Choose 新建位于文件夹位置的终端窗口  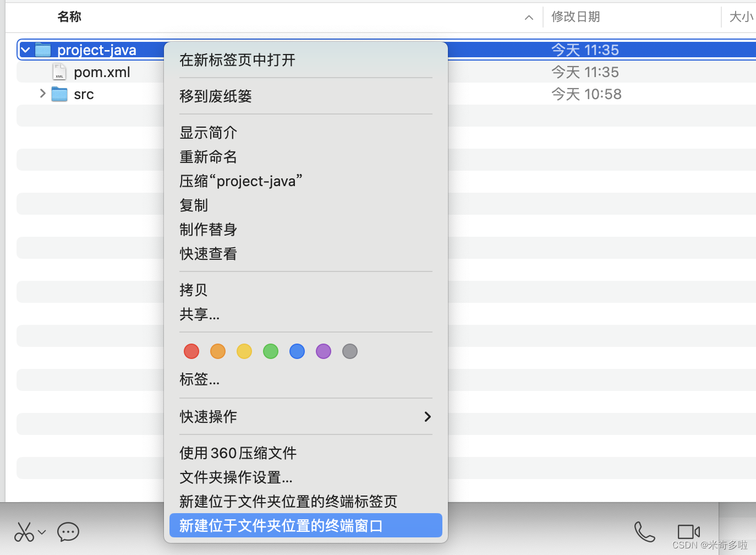(x=306, y=525)
